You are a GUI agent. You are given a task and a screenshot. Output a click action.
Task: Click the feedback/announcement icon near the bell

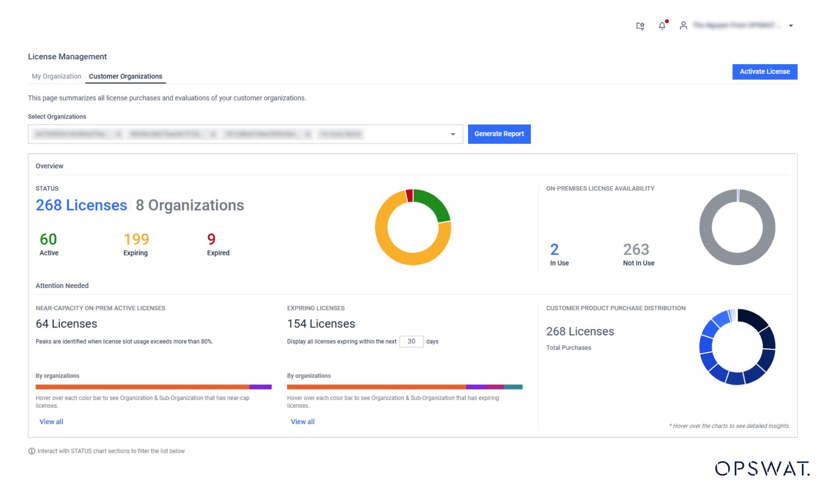tap(640, 26)
